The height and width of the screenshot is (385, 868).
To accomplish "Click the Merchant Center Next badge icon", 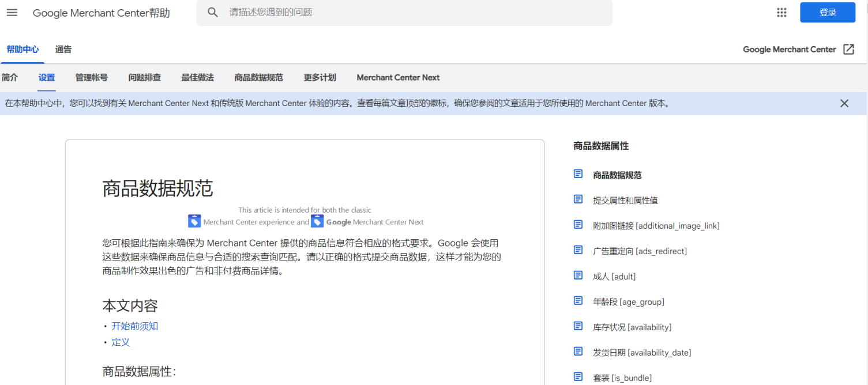I will [x=317, y=220].
